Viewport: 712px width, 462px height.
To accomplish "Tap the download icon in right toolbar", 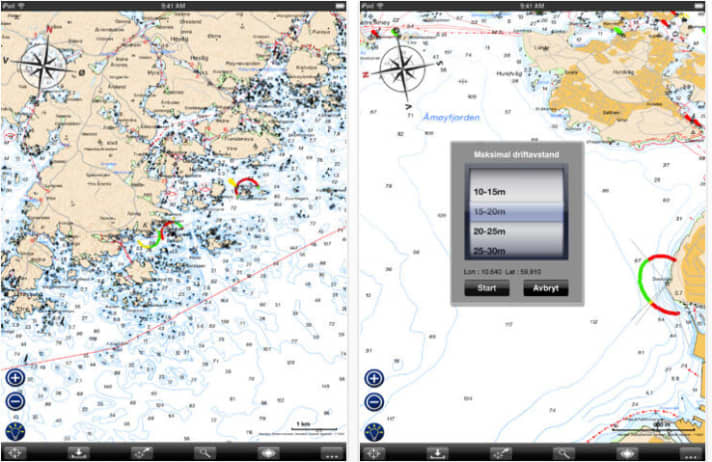I will 437,453.
